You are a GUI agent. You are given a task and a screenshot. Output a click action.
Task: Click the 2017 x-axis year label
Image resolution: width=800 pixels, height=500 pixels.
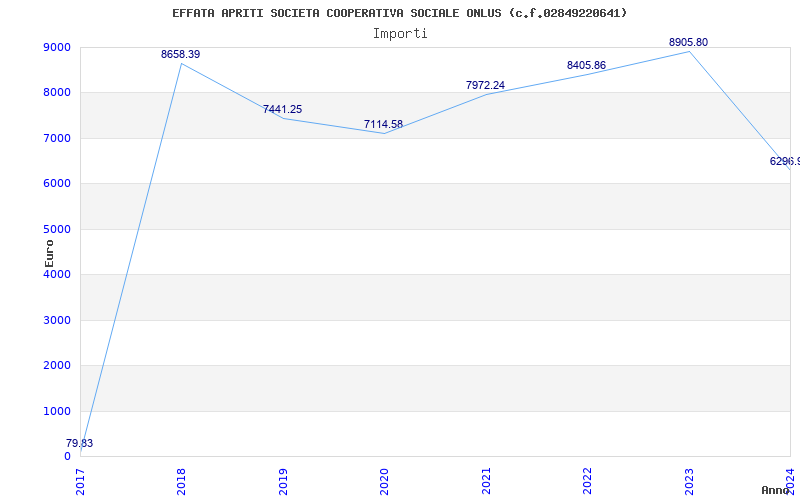click(80, 481)
